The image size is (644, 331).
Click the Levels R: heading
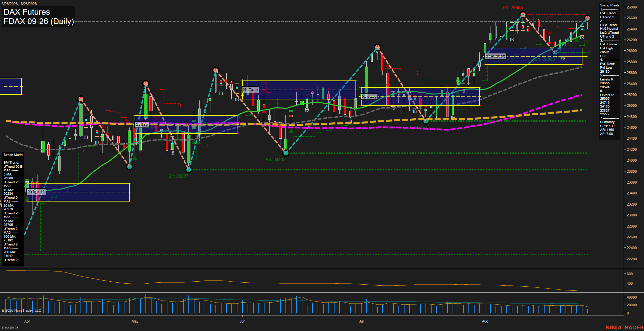click(607, 79)
